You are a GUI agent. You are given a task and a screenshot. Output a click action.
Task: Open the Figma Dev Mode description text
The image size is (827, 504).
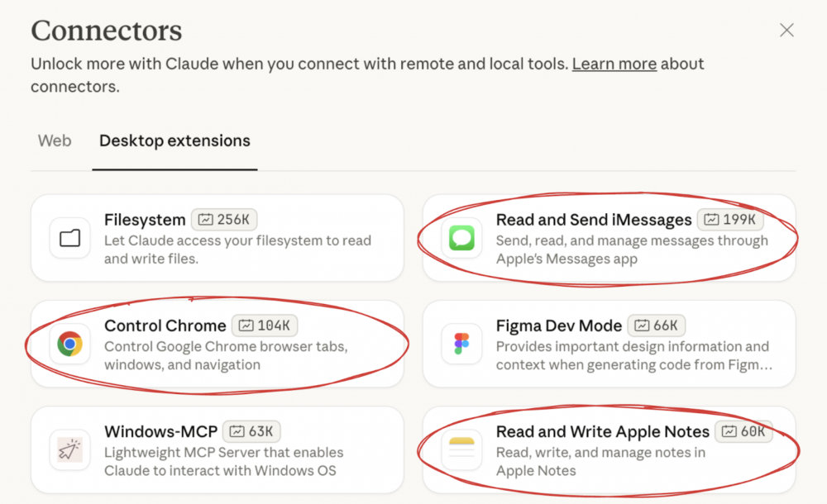click(x=633, y=355)
